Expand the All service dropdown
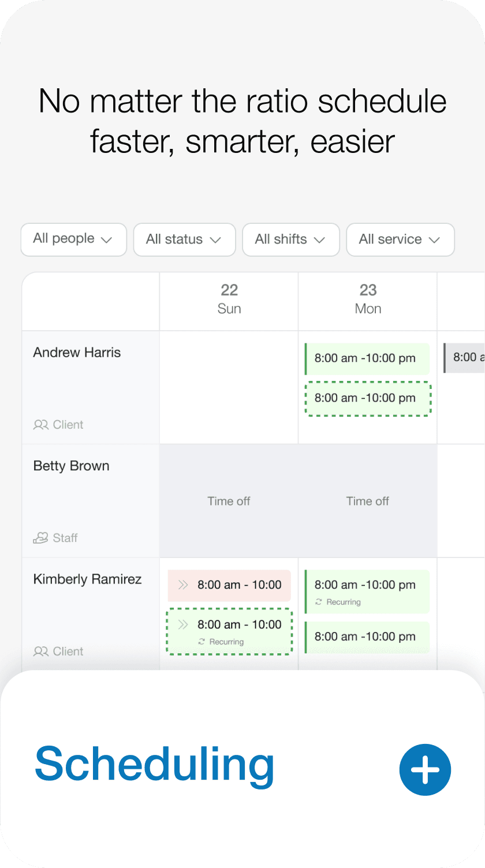485x868 pixels. 400,240
